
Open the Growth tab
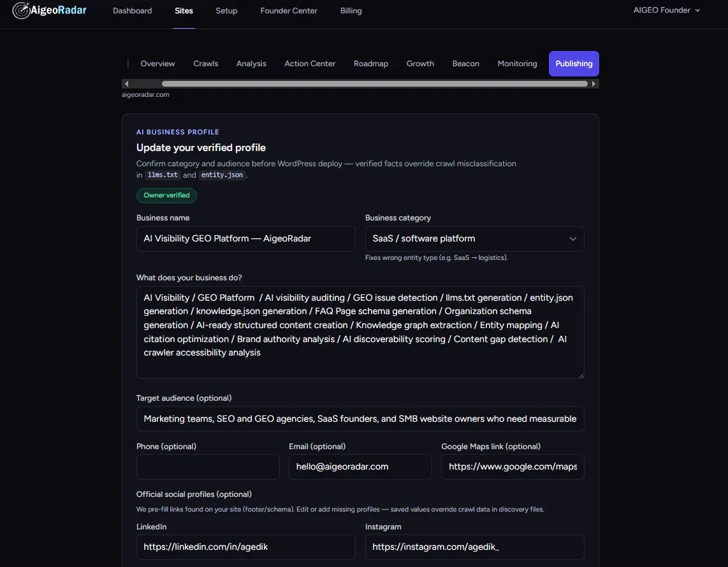pyautogui.click(x=419, y=64)
